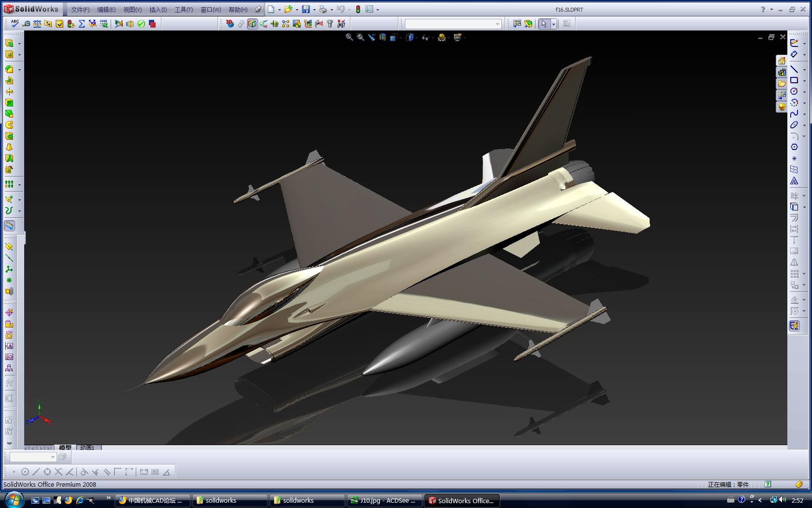Open the View Orientation dropdown
The height and width of the screenshot is (508, 812).
[394, 37]
